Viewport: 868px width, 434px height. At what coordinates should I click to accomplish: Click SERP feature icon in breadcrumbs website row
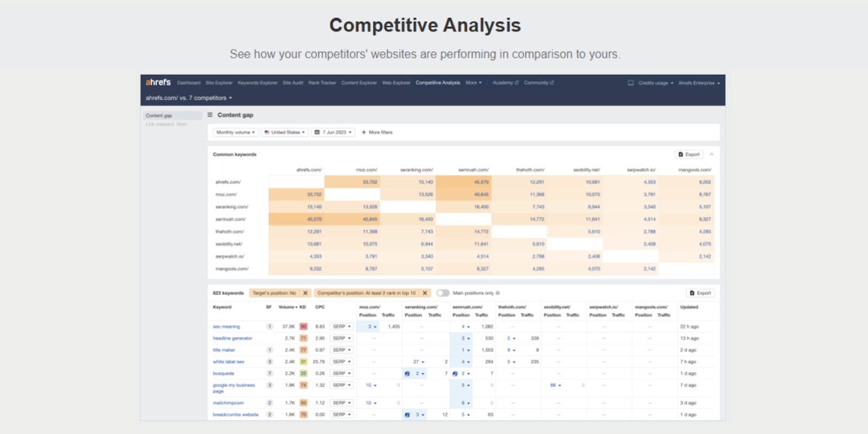(x=407, y=415)
